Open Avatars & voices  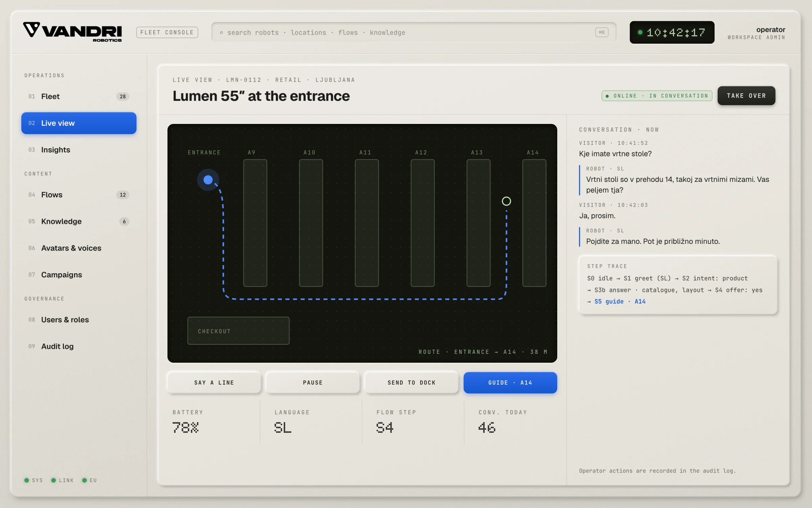point(79,248)
